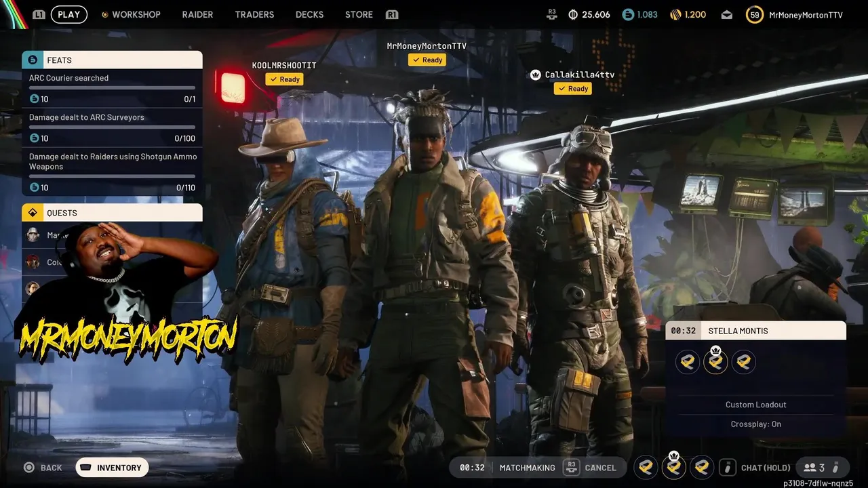Click the FEATS panel header

point(112,60)
